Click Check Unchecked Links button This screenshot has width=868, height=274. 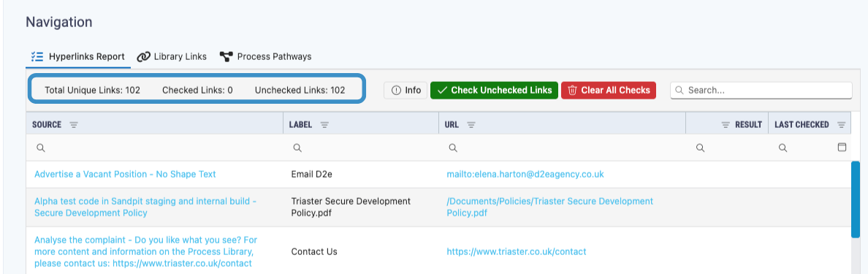pos(494,90)
